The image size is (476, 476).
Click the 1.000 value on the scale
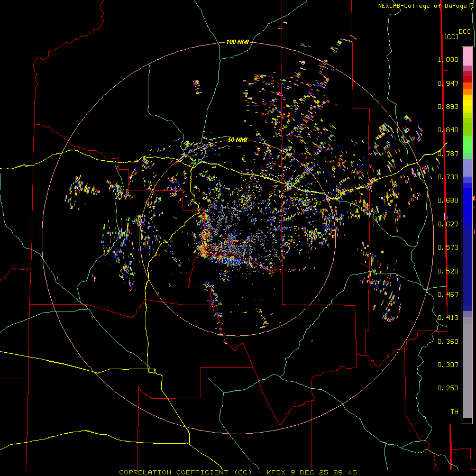[448, 59]
